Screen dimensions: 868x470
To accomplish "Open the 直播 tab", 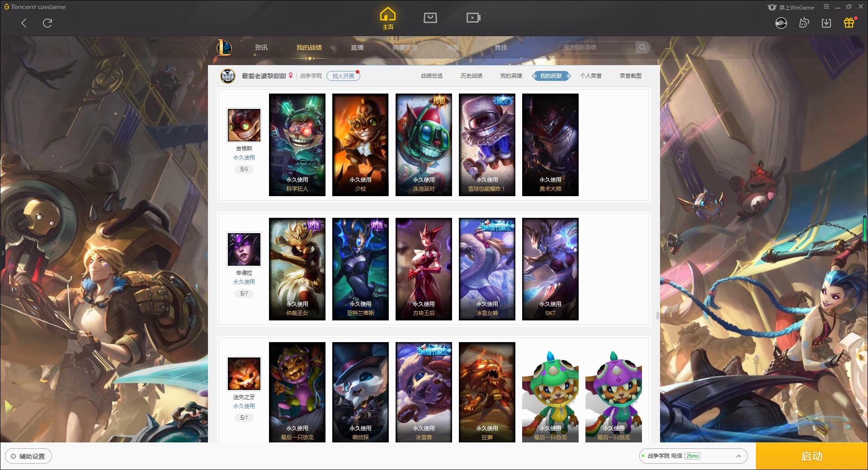I will pos(357,47).
